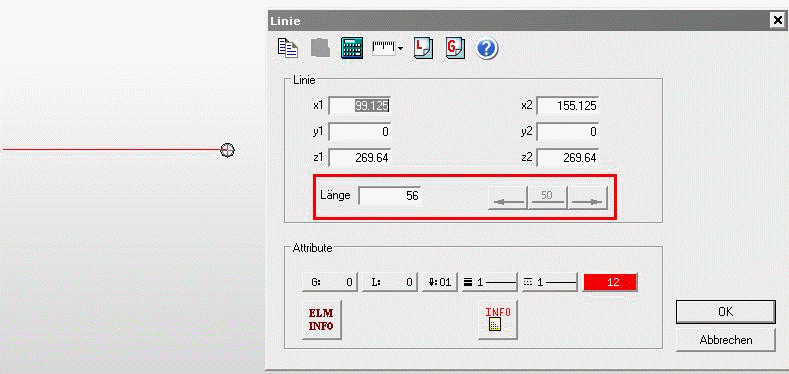Click the greyed-out paste icon
Screen dimensions: 789x374
tap(320, 48)
